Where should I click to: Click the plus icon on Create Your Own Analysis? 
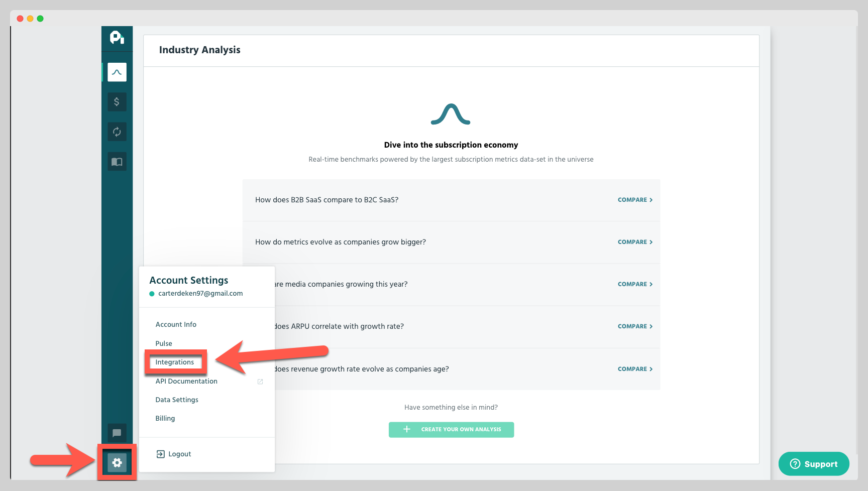[406, 429]
